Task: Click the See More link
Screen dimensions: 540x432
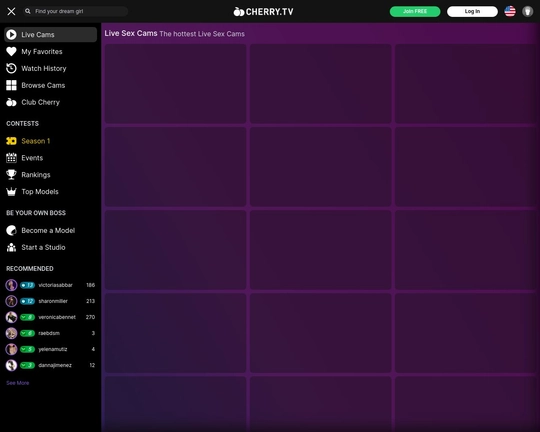Action: (18, 383)
